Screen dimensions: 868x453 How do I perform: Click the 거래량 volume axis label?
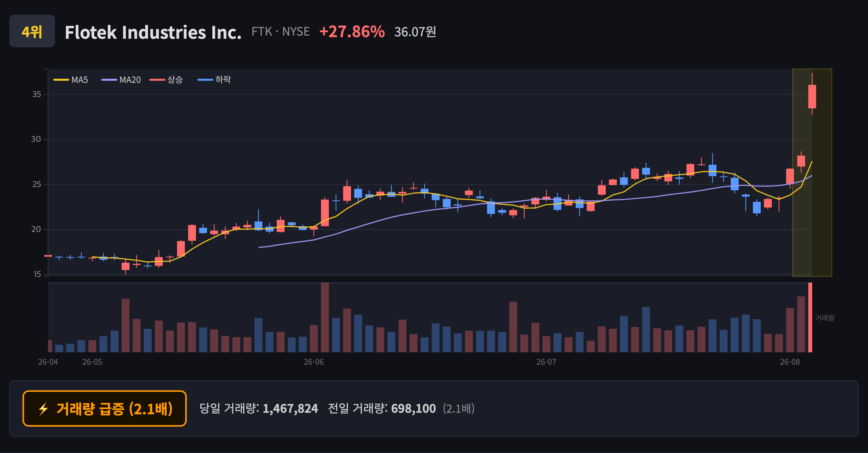825,318
